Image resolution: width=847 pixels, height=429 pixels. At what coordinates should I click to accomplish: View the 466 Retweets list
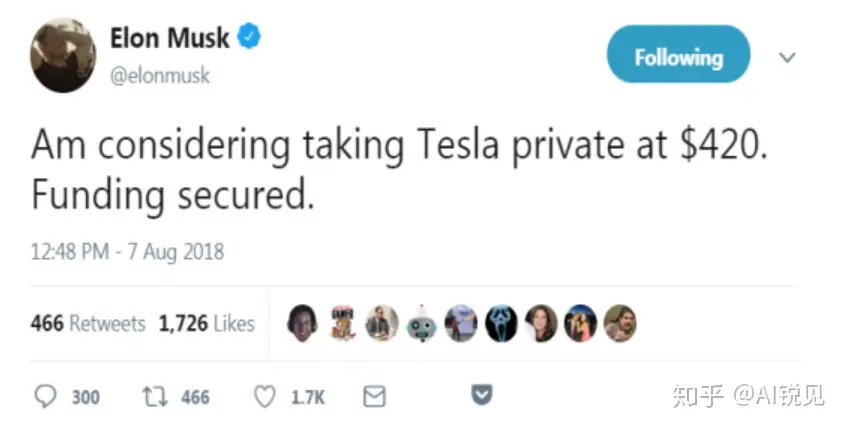pyautogui.click(x=88, y=324)
